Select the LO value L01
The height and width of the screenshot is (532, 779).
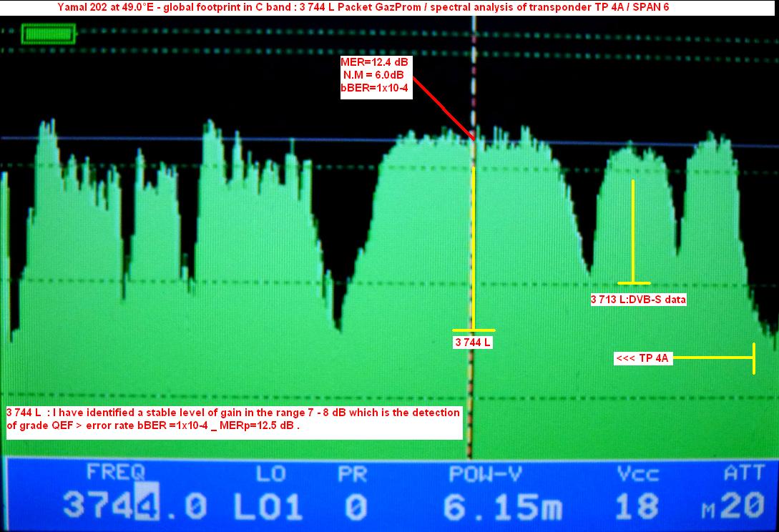pyautogui.click(x=268, y=506)
